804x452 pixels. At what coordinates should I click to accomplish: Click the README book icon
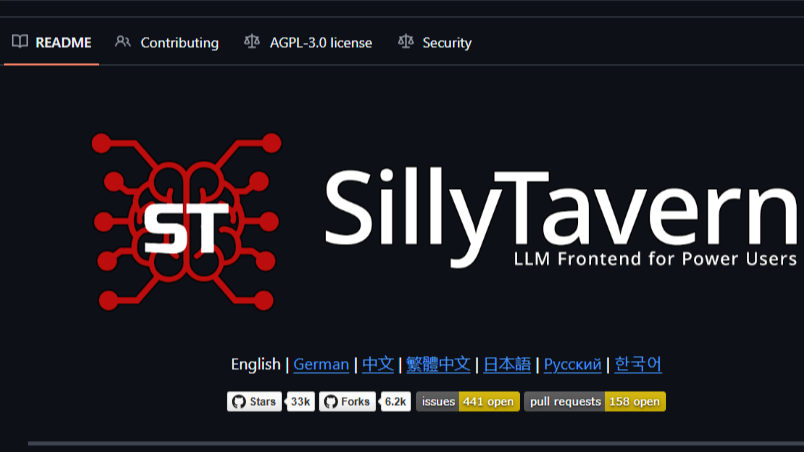click(20, 42)
